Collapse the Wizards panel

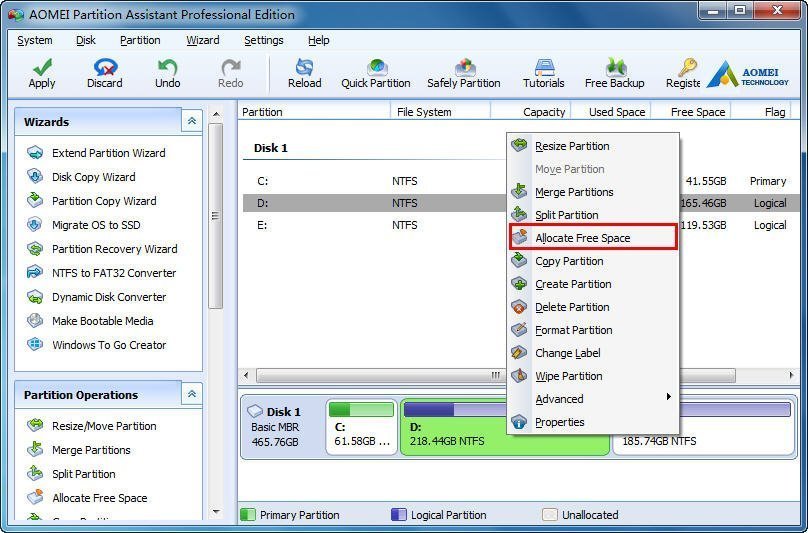coord(192,121)
